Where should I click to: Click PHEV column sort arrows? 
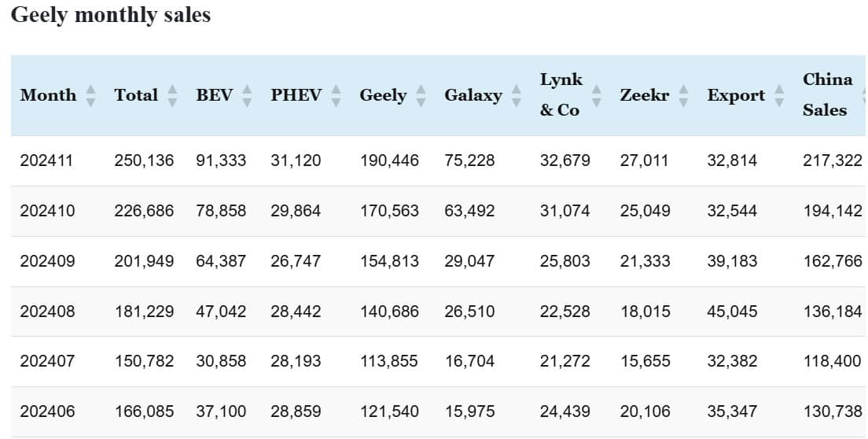(x=336, y=96)
